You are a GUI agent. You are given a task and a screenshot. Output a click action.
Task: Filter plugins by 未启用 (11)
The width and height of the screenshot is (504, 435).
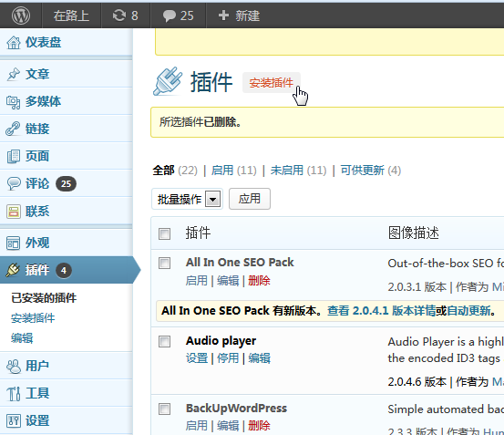point(298,171)
